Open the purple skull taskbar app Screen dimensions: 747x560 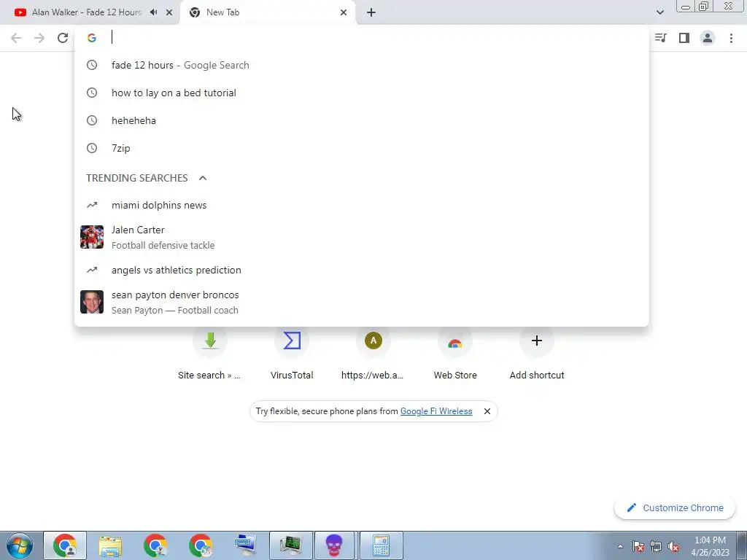click(334, 545)
